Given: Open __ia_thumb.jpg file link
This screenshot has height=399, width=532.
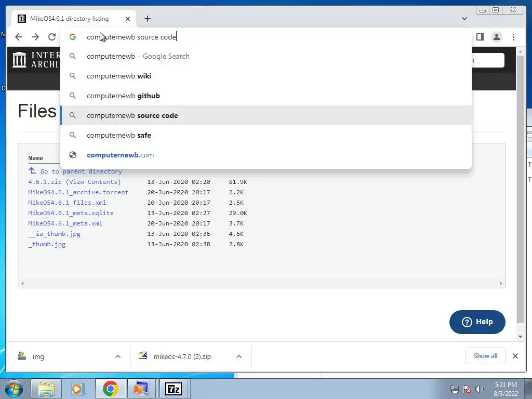Looking at the screenshot, I should pos(54,234).
